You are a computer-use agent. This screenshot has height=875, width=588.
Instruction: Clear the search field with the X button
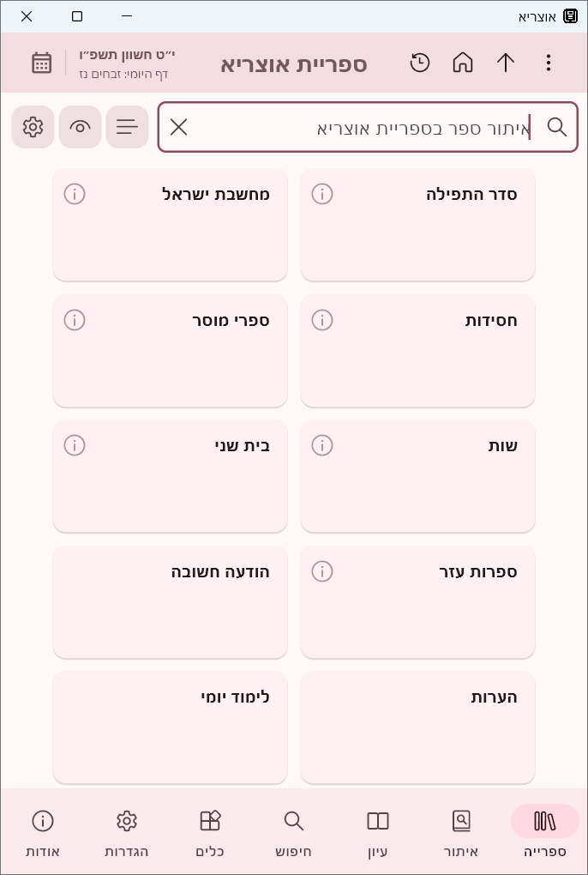[179, 126]
